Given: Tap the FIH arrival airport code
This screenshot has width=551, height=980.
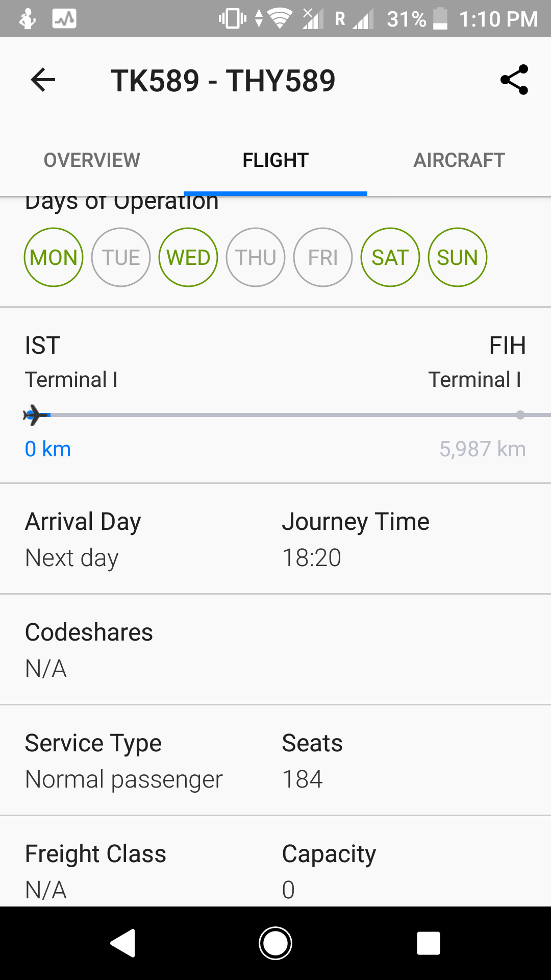Looking at the screenshot, I should click(x=507, y=346).
